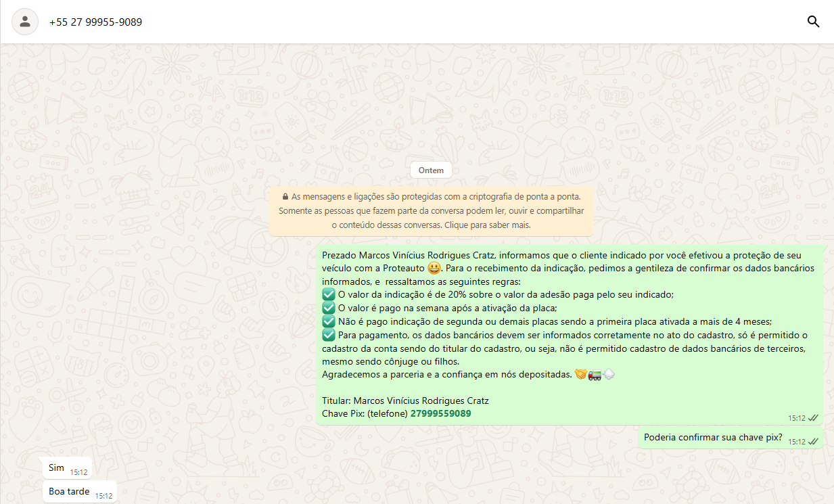The width and height of the screenshot is (834, 504).
Task: Click the handshake emoji after 'depositadas'
Action: (x=580, y=374)
